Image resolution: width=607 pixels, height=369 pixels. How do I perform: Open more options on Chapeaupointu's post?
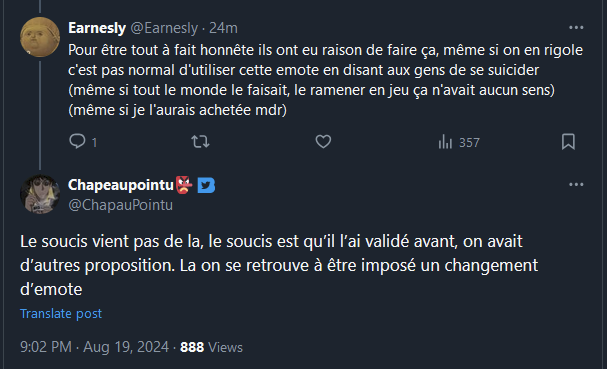[x=576, y=184]
